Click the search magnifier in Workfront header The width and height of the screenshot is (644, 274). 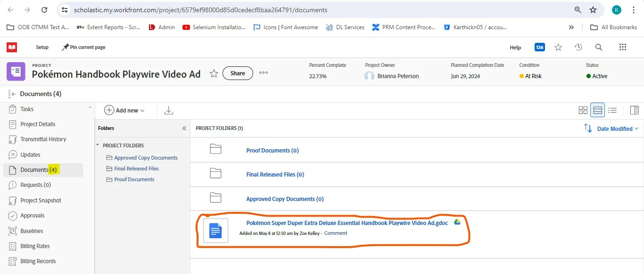pyautogui.click(x=599, y=47)
